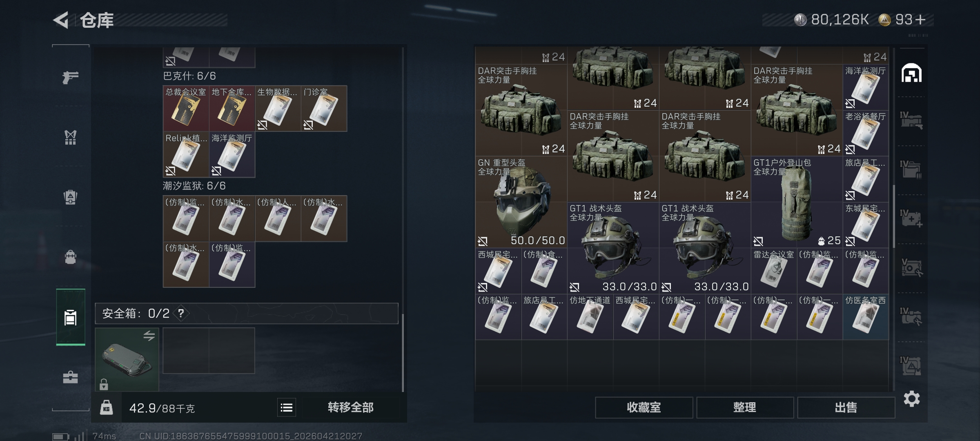Open the weapons pistol category in sidebar
980x441 pixels.
(x=70, y=77)
